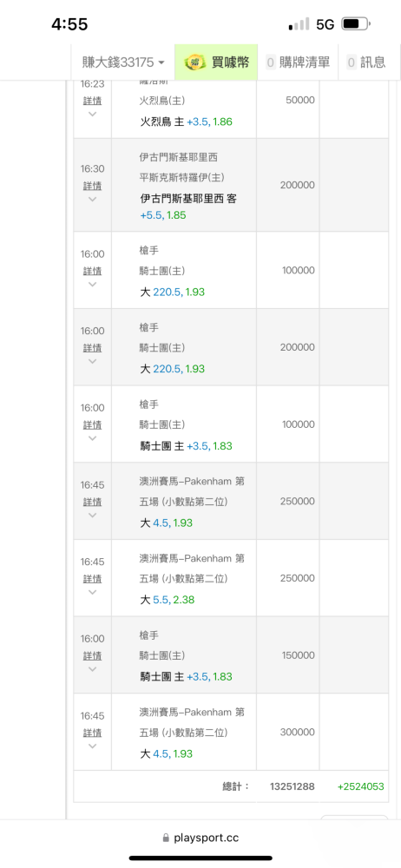Image resolution: width=401 pixels, height=868 pixels.
Task: Click the 0 badge beside 購牌清單
Action: 271,62
